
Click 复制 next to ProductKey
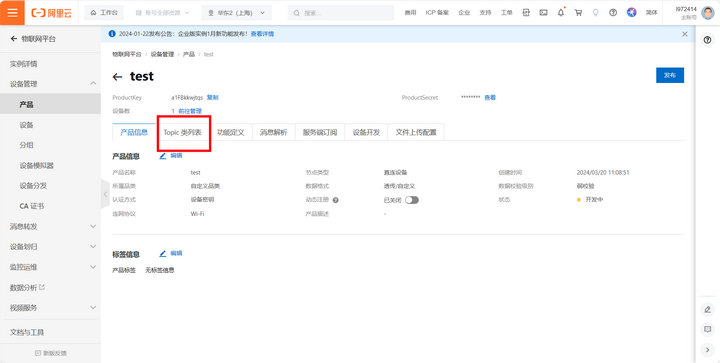[213, 98]
